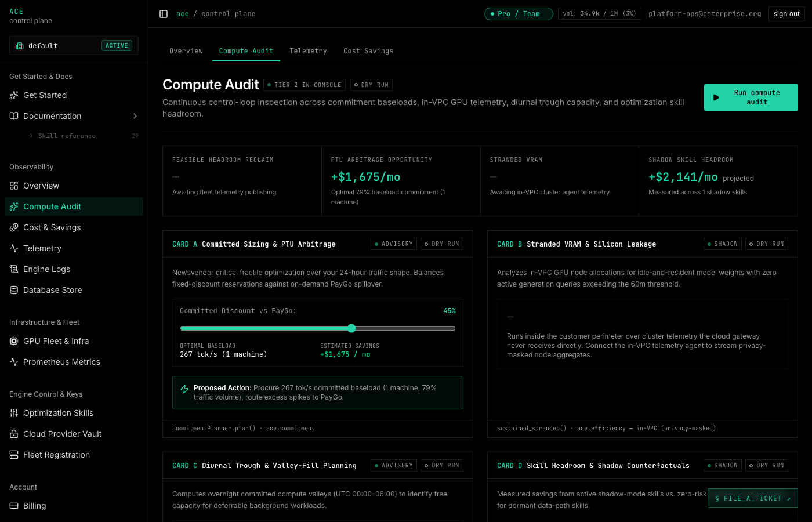Click the platform-ops@enterprise.org account label
This screenshot has width=812, height=522.
tap(705, 14)
